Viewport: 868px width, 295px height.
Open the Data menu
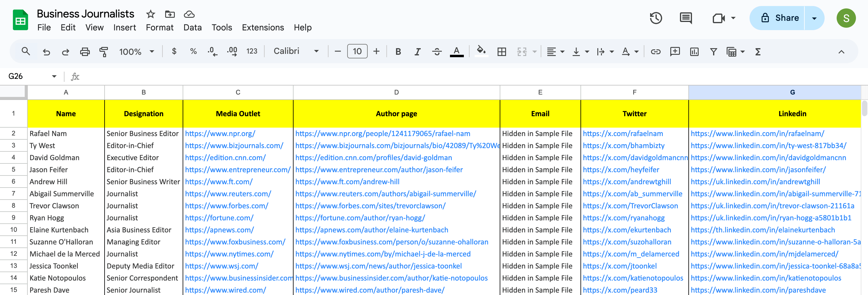click(x=192, y=28)
